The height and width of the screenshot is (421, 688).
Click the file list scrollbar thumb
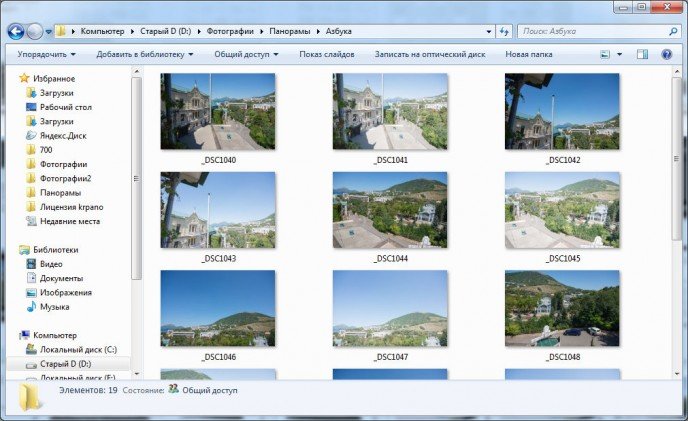click(x=676, y=158)
